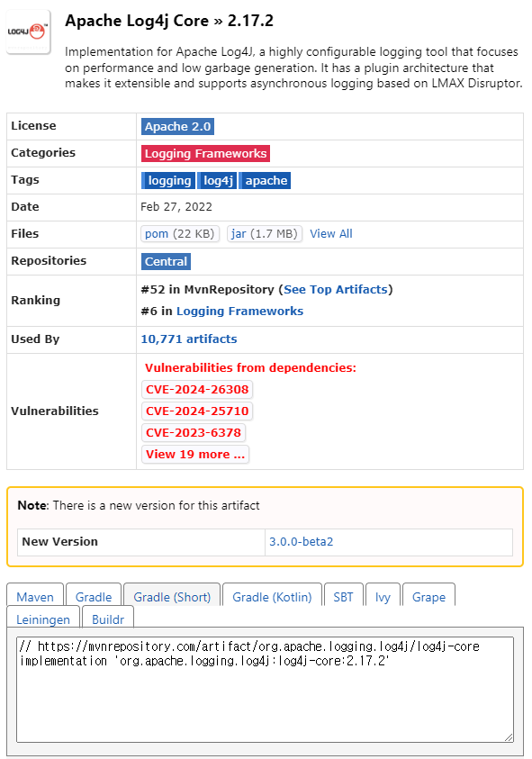Click the Vulnerabilities from dependencies heading
The height and width of the screenshot is (759, 532).
click(x=250, y=368)
